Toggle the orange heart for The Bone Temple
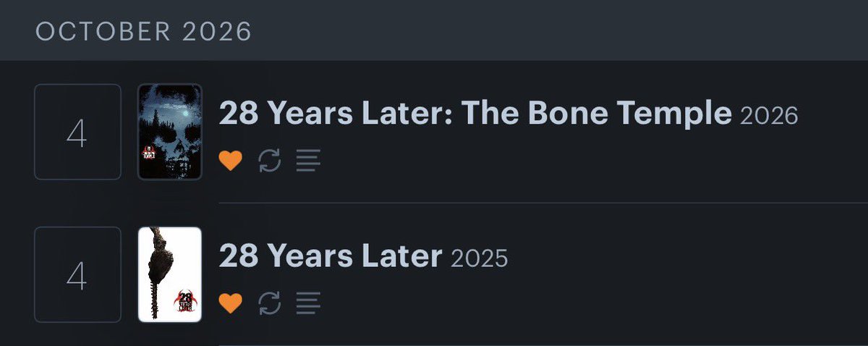Viewport: 868px width, 346px height. tap(230, 161)
